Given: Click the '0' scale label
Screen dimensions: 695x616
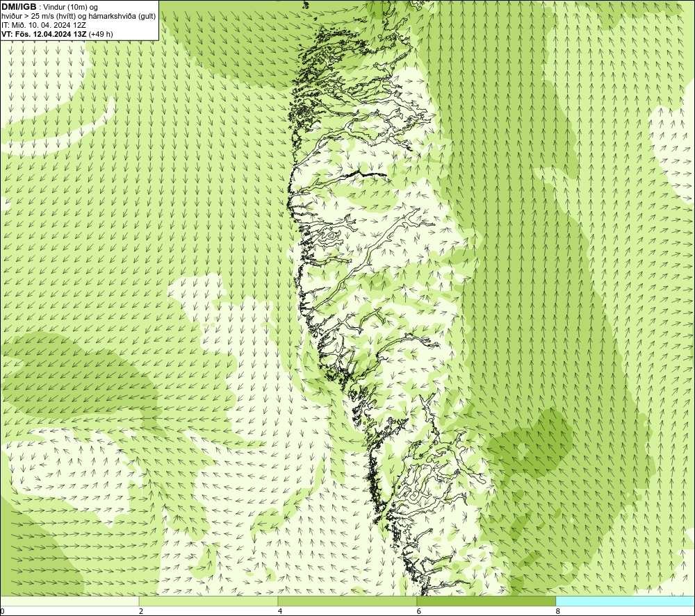Looking at the screenshot, I should pos(3,612).
